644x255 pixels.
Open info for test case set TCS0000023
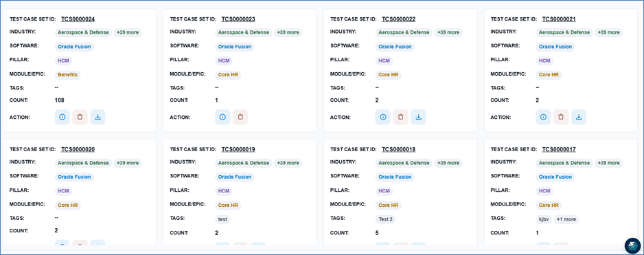click(222, 118)
